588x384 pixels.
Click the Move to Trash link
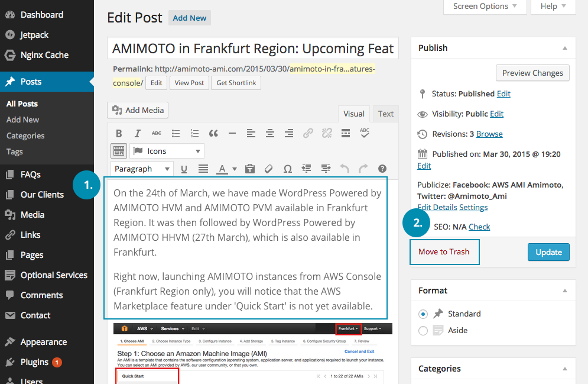click(444, 251)
